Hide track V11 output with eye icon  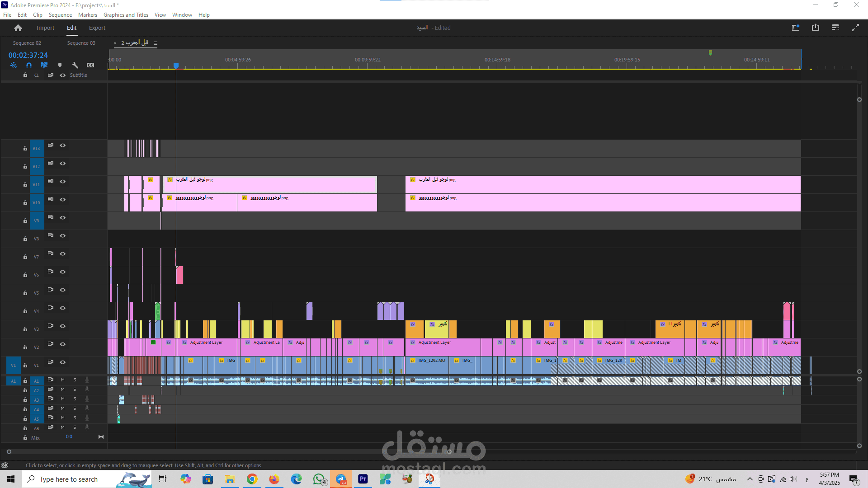point(63,182)
